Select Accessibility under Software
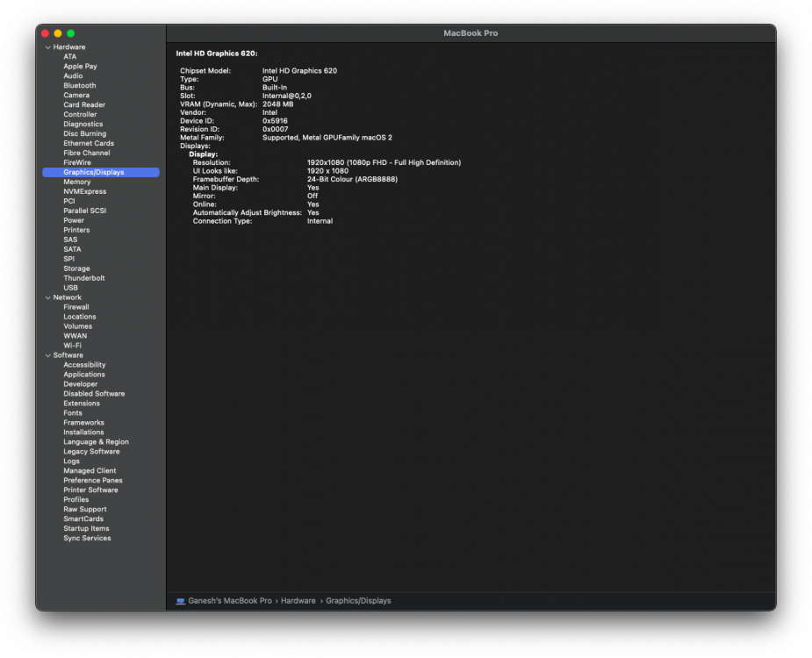The image size is (812, 658). click(x=84, y=365)
